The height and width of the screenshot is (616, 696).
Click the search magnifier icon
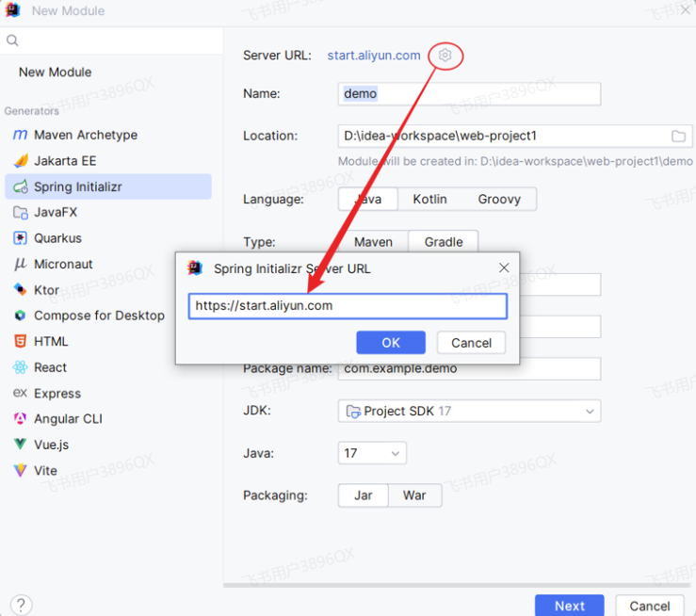[x=12, y=41]
